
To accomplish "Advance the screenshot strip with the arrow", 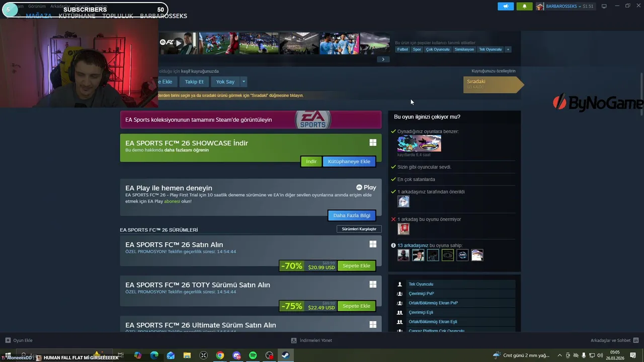I will (383, 59).
